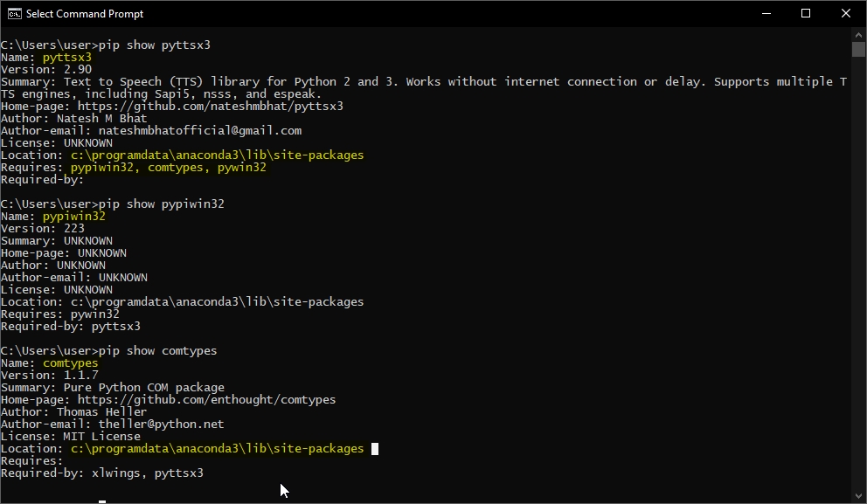Screen dimensions: 867x504
Task: Click the "Version: 2.90" line
Action: tap(45, 70)
